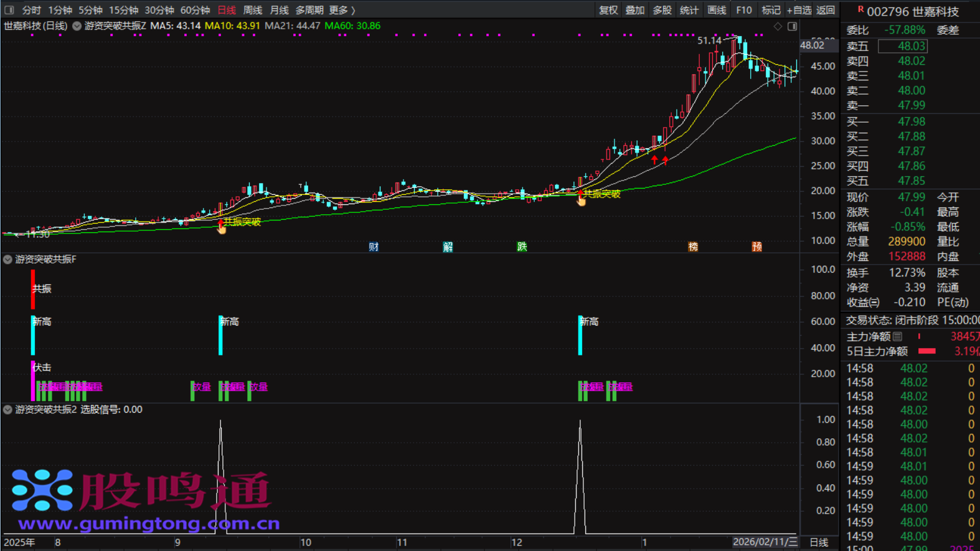980x551 pixels.
Task: Click the list icon beside 主力净额
Action: (x=897, y=337)
